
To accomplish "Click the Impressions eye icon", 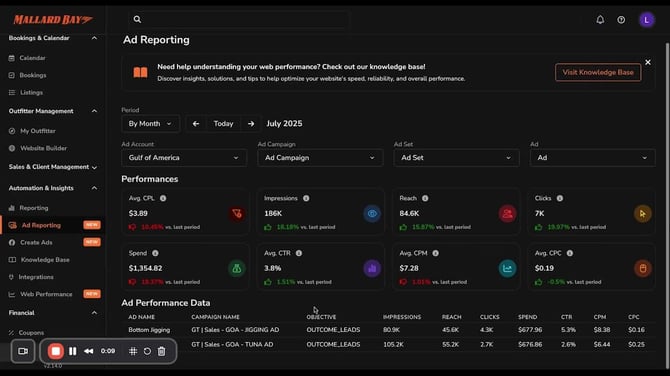I will click(372, 214).
